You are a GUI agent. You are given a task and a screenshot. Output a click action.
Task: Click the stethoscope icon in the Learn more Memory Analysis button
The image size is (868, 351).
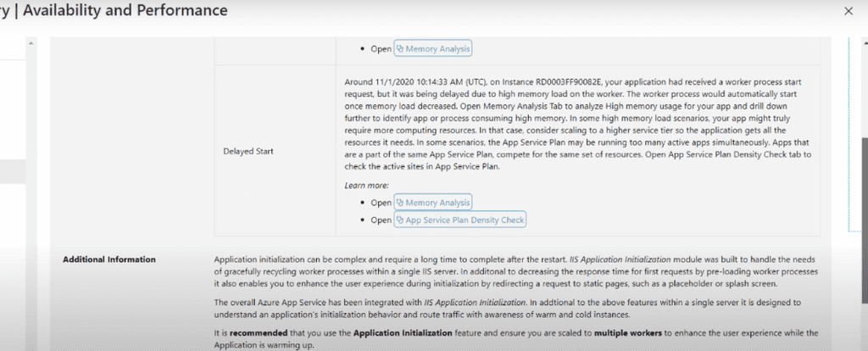point(400,203)
